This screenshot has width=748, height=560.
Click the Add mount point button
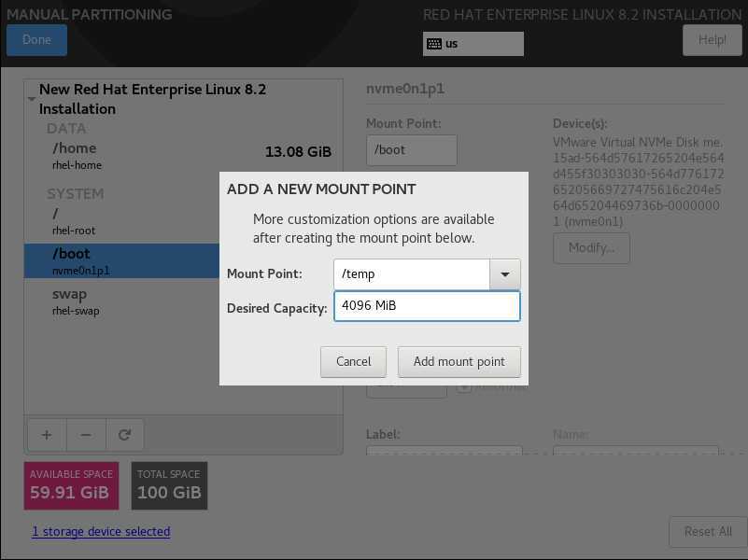pos(459,362)
